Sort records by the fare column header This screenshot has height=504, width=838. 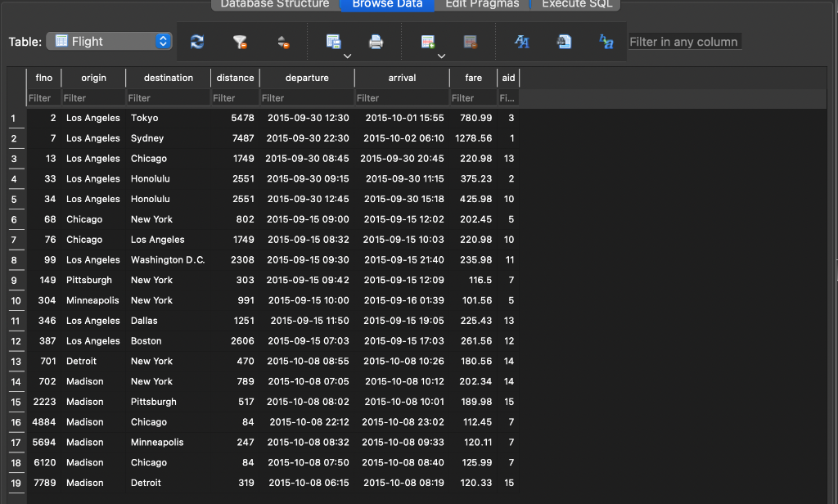point(472,77)
